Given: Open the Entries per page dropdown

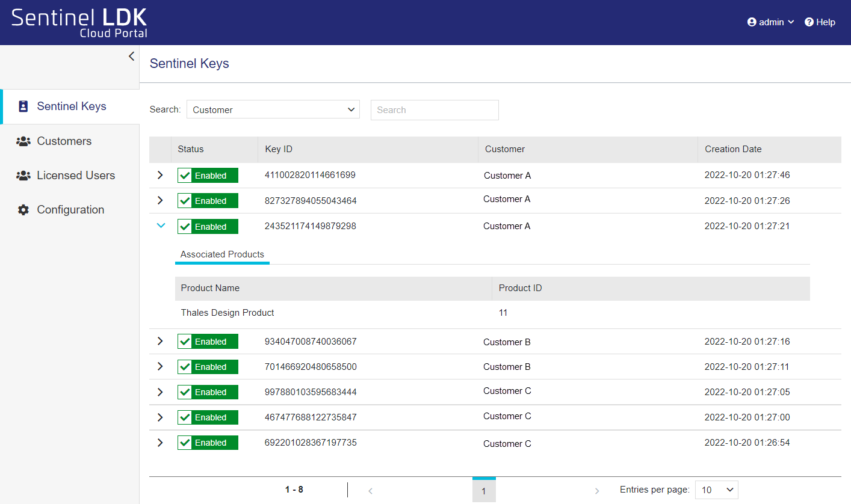Looking at the screenshot, I should [716, 490].
